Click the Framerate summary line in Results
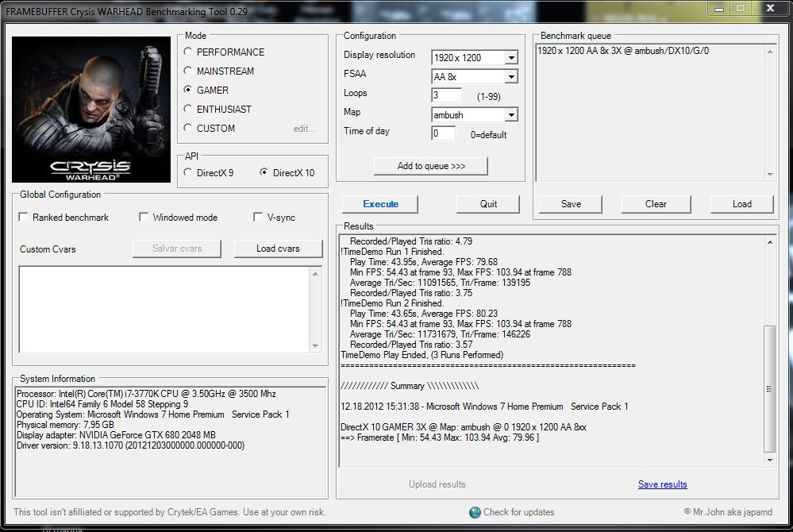This screenshot has width=793, height=532. coord(440,438)
